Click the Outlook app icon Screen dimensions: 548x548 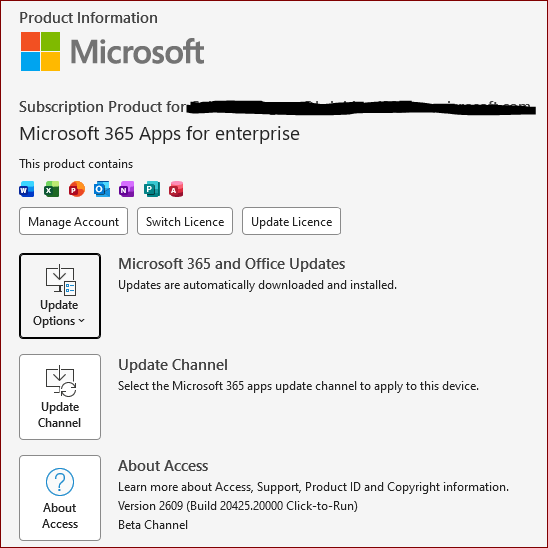click(102, 189)
